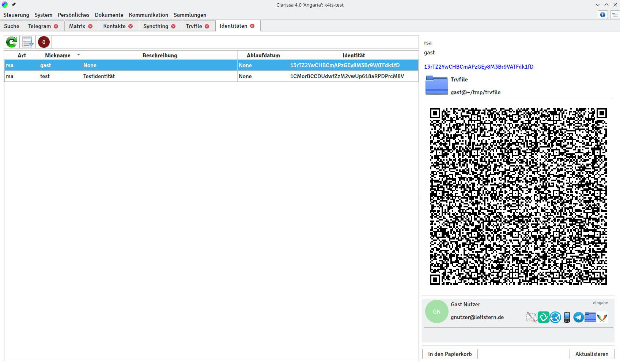This screenshot has width=620, height=364.
Task: Click the Telegram paper-plane icon
Action: [578, 317]
